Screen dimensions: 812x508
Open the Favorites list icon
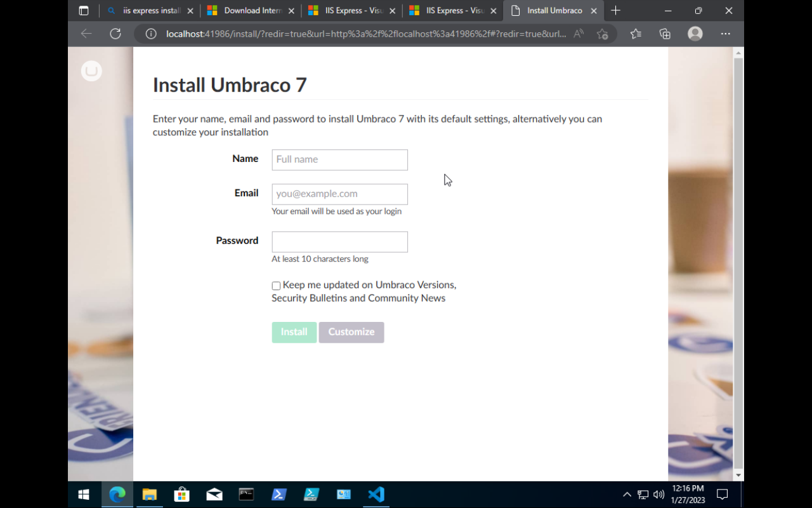point(636,34)
